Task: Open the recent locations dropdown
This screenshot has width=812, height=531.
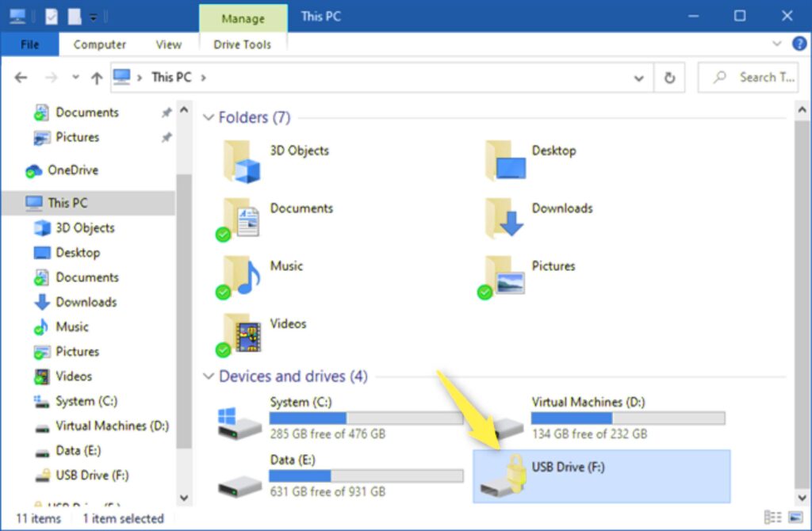Action: pos(75,77)
